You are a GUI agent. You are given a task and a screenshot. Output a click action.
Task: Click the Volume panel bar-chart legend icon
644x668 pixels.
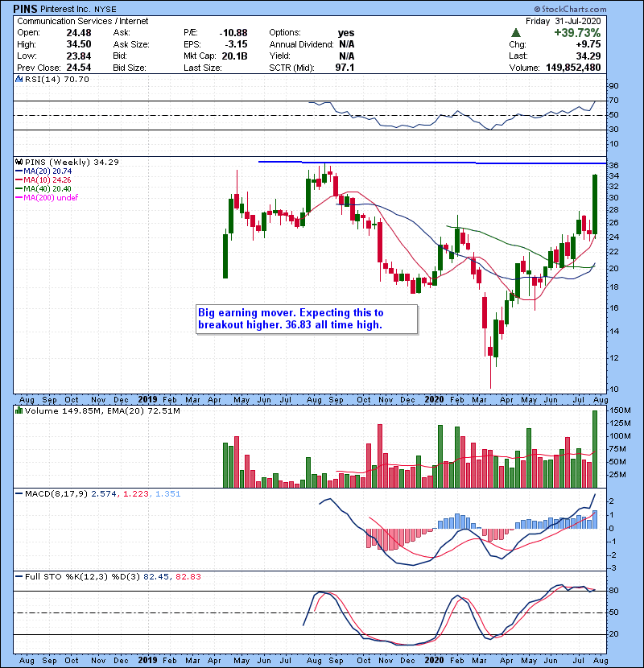click(x=19, y=410)
